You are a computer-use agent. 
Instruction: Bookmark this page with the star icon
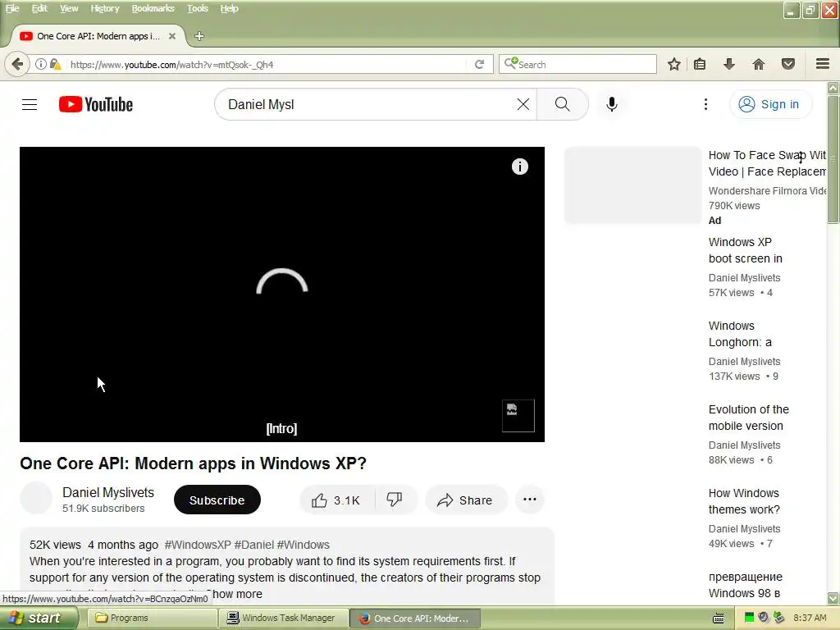pyautogui.click(x=674, y=64)
